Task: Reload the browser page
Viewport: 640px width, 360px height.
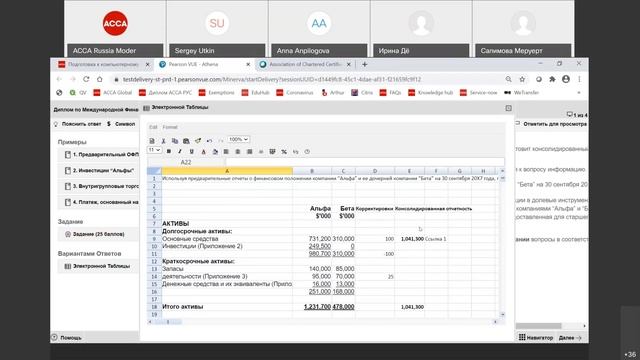Action: tap(86, 79)
